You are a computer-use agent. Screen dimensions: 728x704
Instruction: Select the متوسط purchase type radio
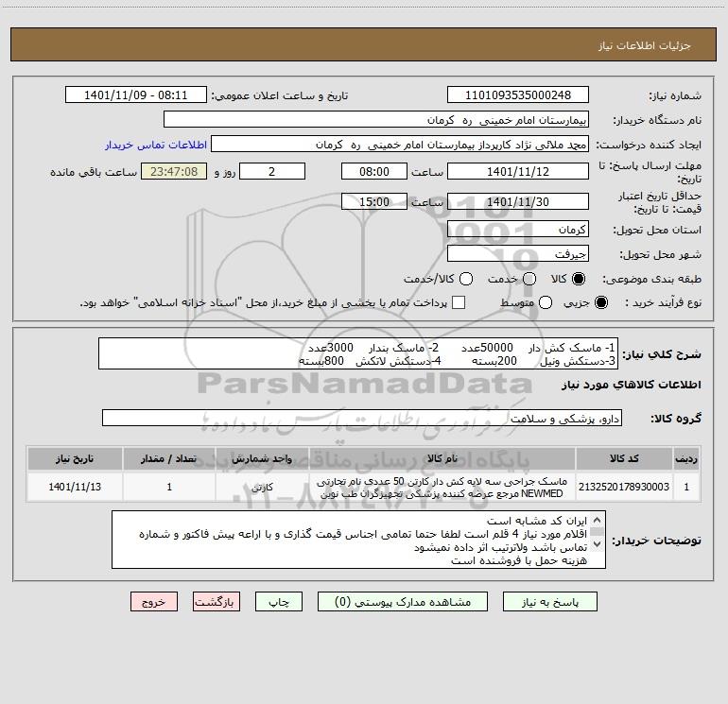point(546,302)
